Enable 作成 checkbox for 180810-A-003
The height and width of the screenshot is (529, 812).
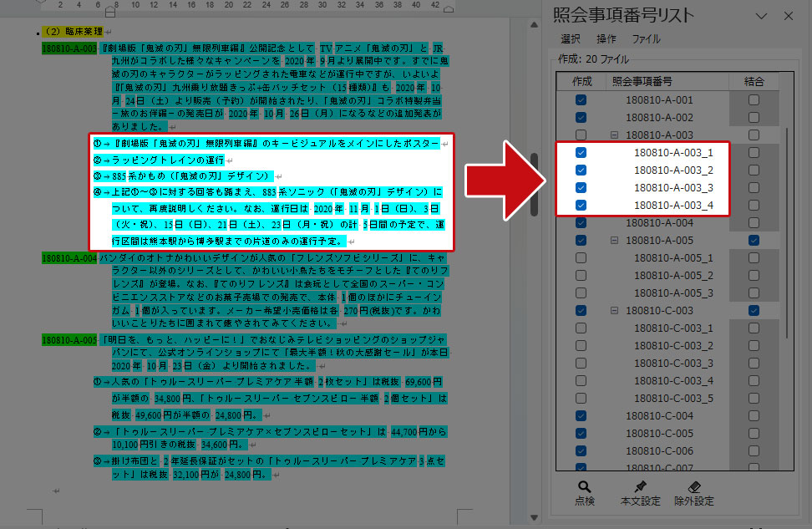pyautogui.click(x=581, y=135)
